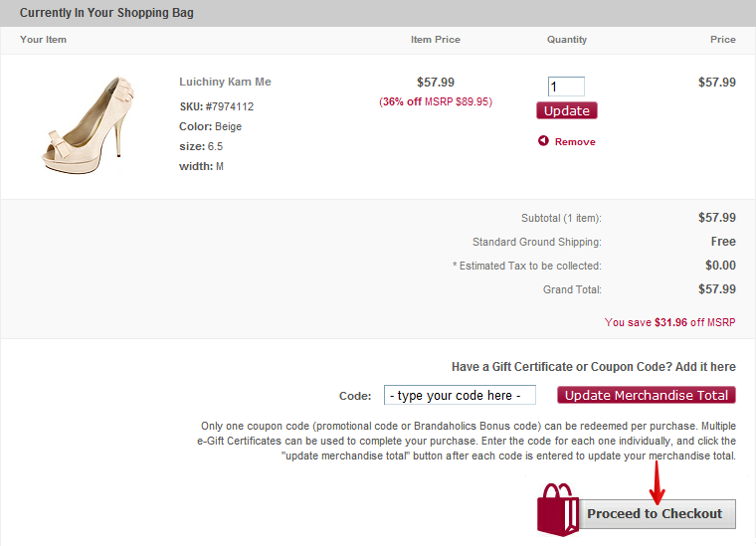Click the Quantity column header
Viewport: 756px width, 546px height.
567,40
